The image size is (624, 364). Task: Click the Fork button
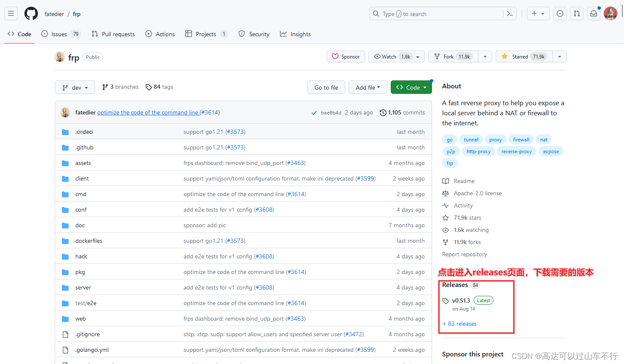tap(453, 56)
